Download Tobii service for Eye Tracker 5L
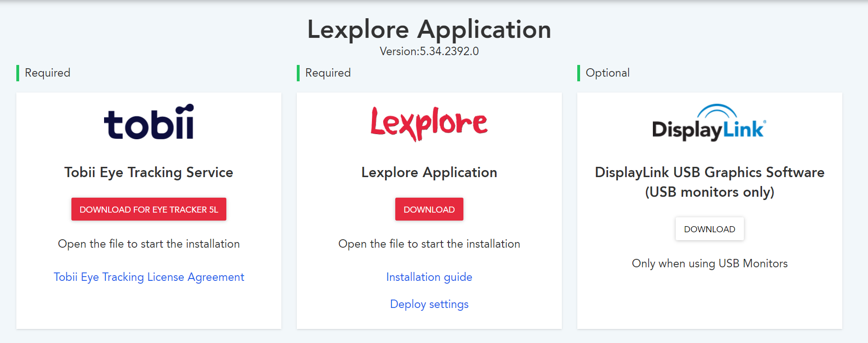This screenshot has height=343, width=868. pyautogui.click(x=149, y=209)
